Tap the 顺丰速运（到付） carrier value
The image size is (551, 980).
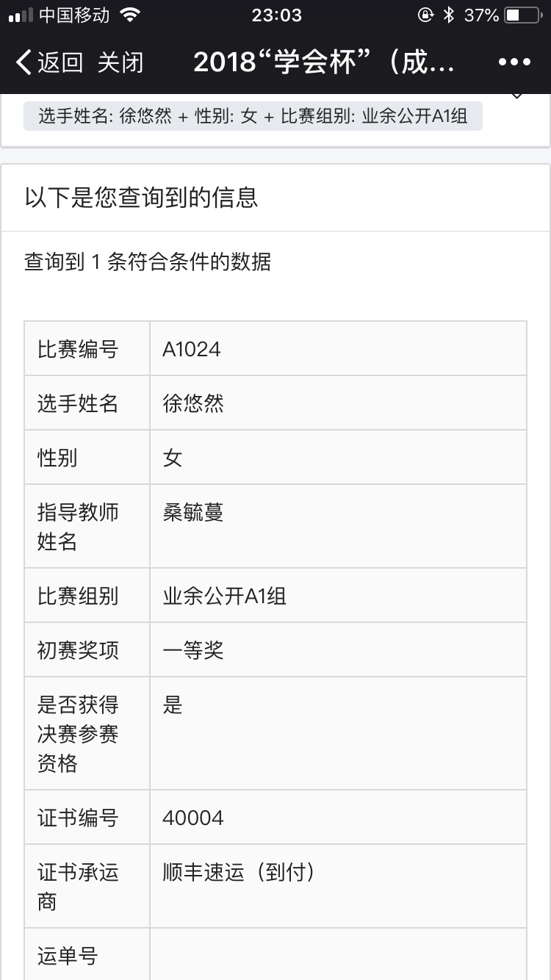(239, 872)
